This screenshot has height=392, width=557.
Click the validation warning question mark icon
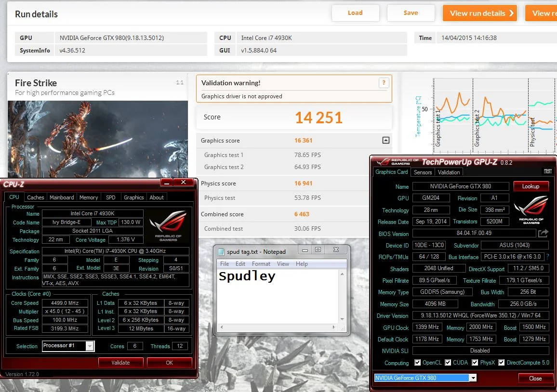pyautogui.click(x=384, y=83)
